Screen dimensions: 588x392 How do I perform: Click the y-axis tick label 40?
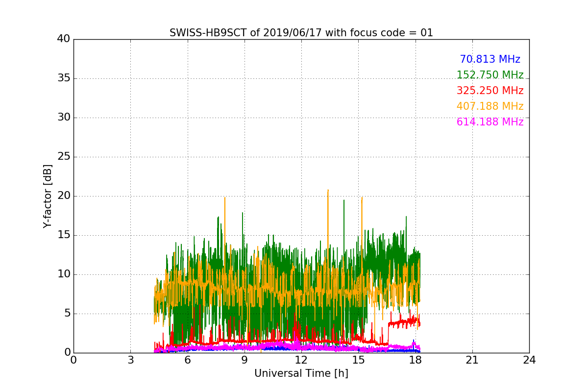click(64, 39)
